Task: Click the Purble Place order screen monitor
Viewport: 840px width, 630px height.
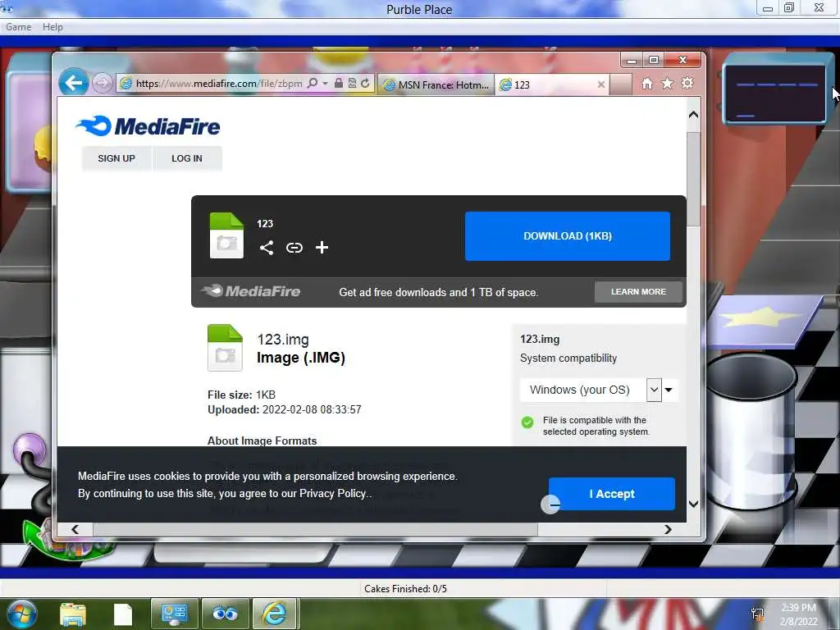Action: click(774, 94)
